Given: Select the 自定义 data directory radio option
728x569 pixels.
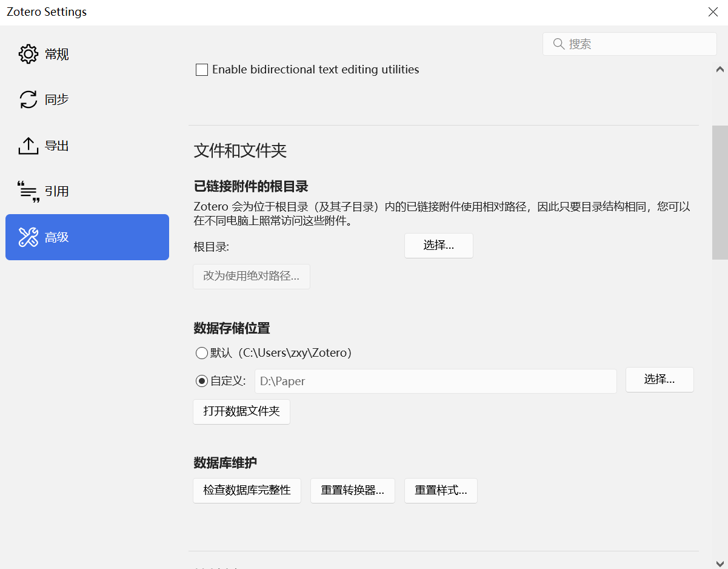Looking at the screenshot, I should point(202,381).
